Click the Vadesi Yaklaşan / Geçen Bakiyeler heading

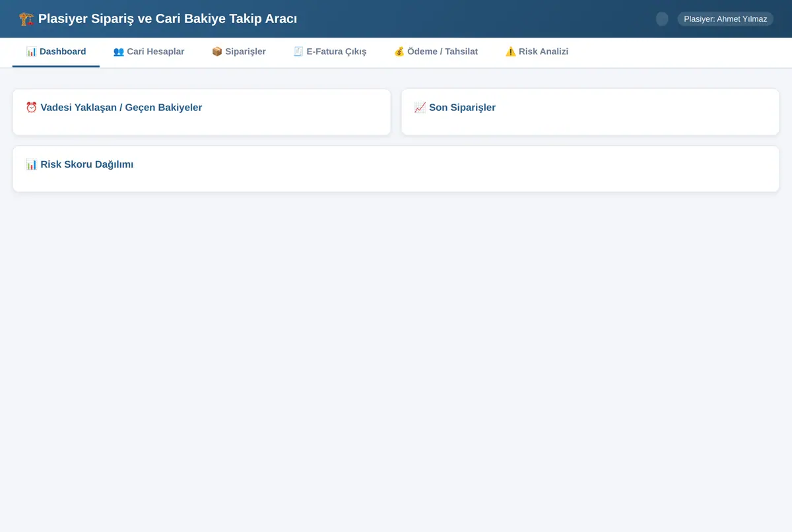[x=114, y=108]
